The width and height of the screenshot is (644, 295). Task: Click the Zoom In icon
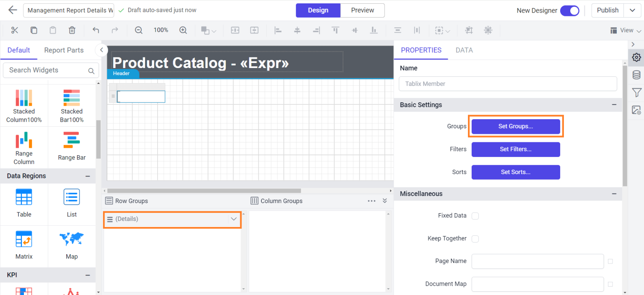(x=183, y=30)
